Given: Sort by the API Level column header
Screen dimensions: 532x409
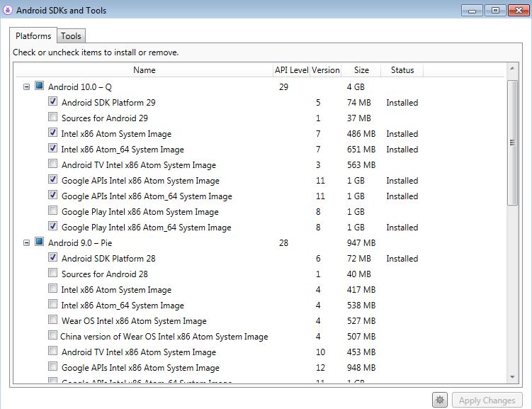Looking at the screenshot, I should pyautogui.click(x=291, y=70).
